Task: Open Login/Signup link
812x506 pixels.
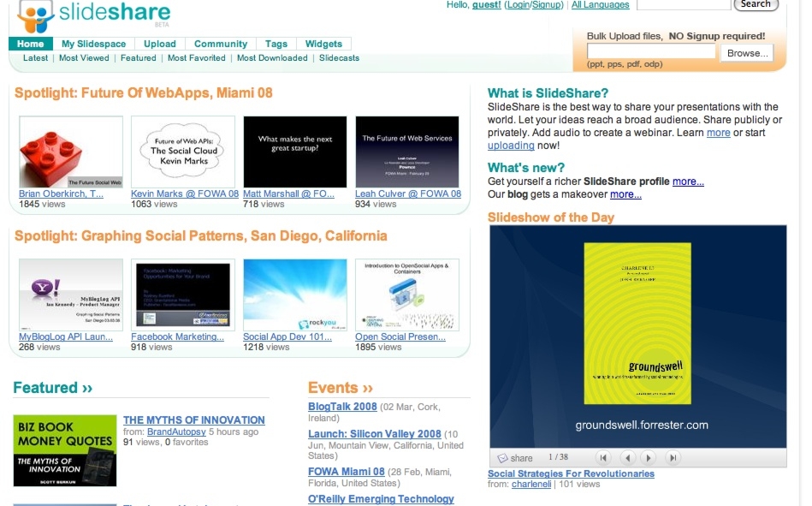Action: point(533,4)
